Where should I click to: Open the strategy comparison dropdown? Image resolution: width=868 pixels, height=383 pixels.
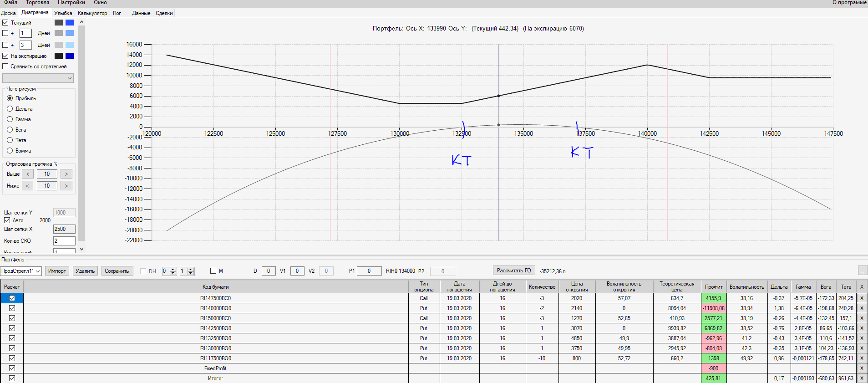point(38,78)
